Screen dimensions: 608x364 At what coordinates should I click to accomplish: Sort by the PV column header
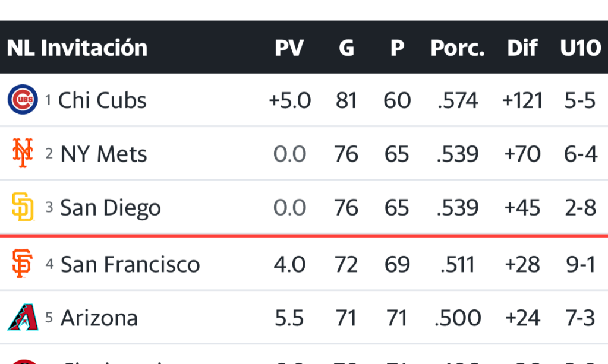click(289, 48)
